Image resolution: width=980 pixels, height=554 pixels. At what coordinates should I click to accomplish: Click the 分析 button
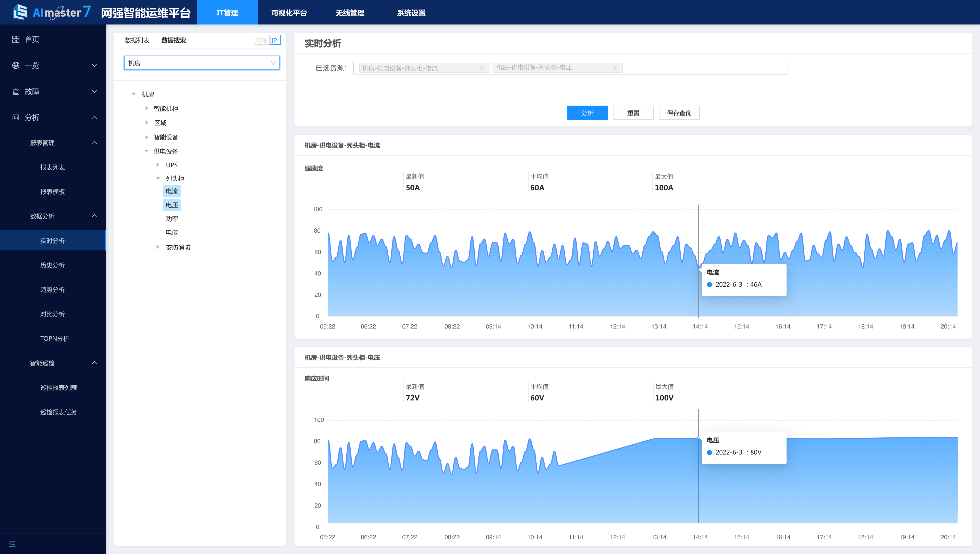coord(587,113)
